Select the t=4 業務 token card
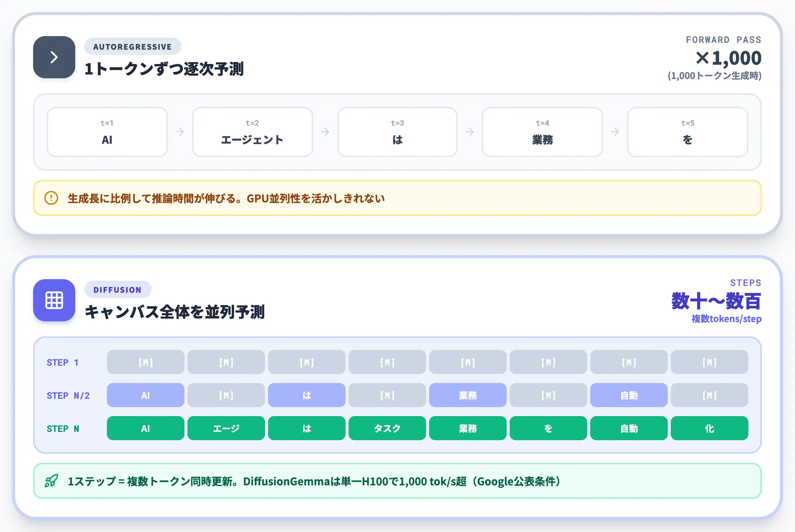This screenshot has height=532, width=795. pos(542,132)
